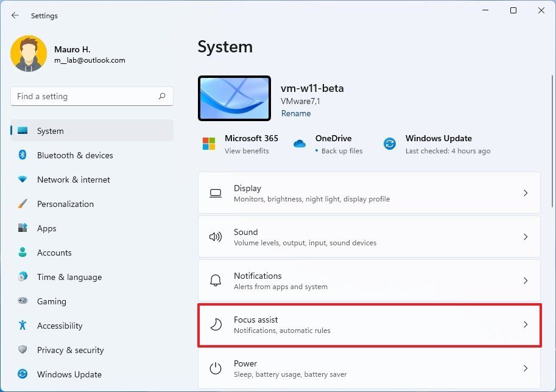Click the Find a setting search box
The height and width of the screenshot is (392, 556).
91,96
